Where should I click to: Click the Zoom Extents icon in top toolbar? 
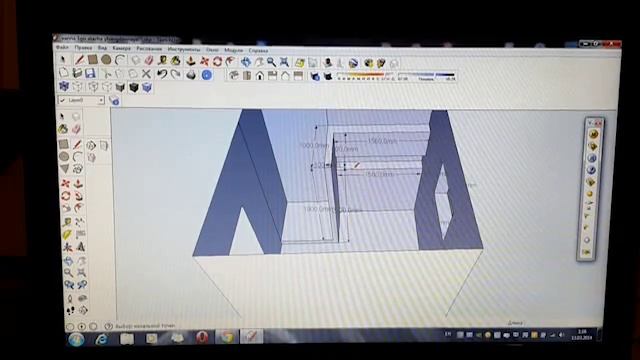click(x=284, y=62)
